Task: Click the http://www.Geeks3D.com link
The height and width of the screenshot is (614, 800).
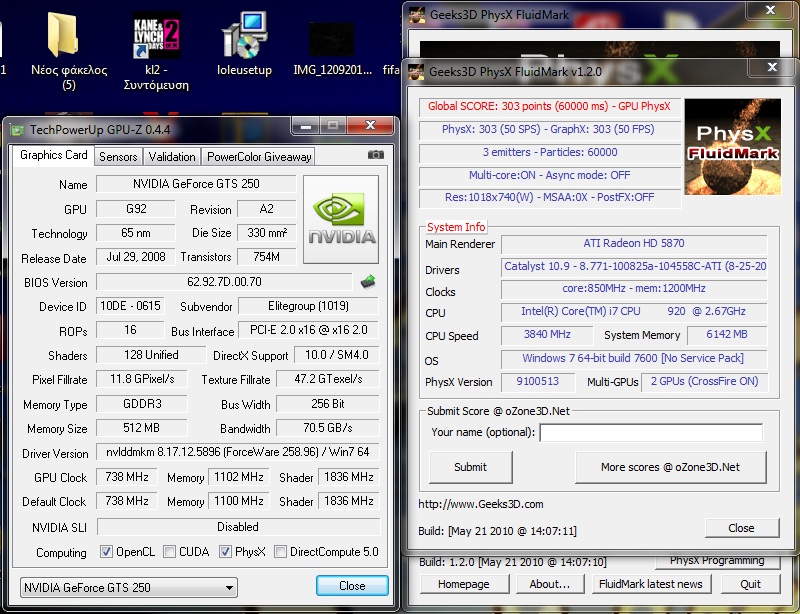Action: tap(481, 504)
